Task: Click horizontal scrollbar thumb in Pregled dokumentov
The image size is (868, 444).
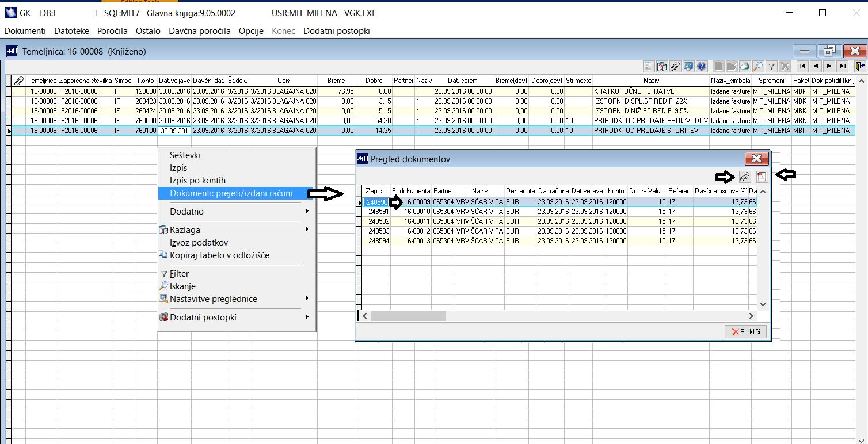Action: pos(408,316)
